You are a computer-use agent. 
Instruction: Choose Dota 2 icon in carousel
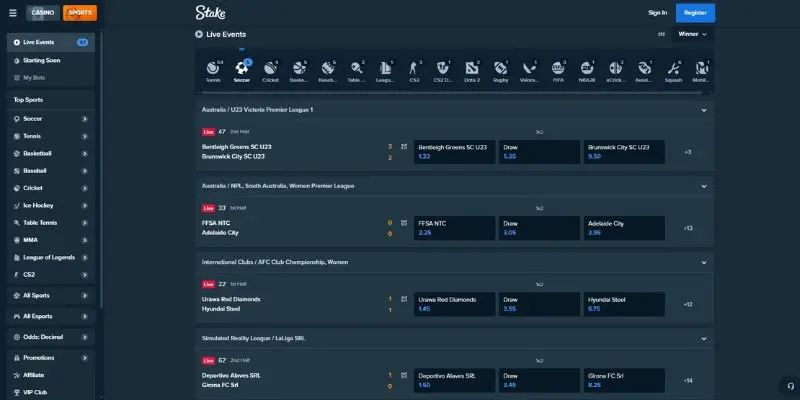tap(472, 68)
